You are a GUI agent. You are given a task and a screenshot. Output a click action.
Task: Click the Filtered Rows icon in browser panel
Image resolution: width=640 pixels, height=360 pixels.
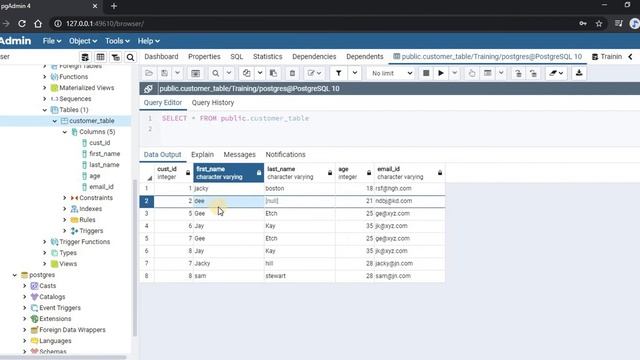coord(116,57)
